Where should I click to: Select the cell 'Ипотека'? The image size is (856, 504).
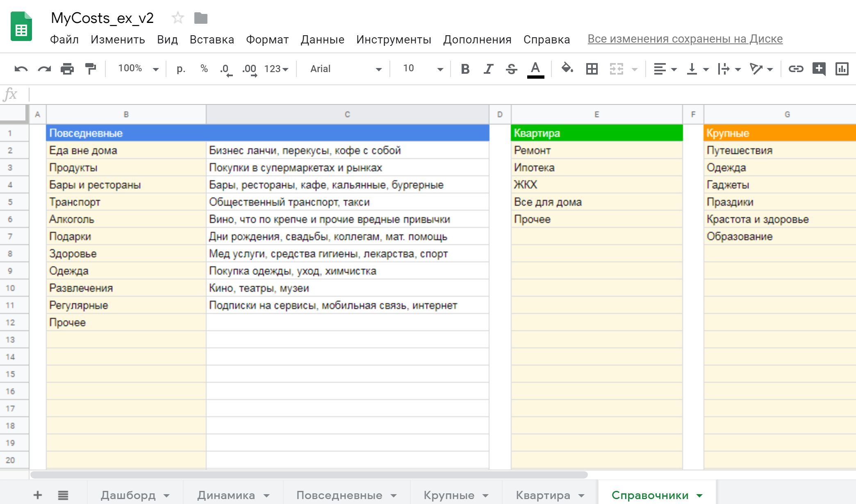[x=596, y=168]
